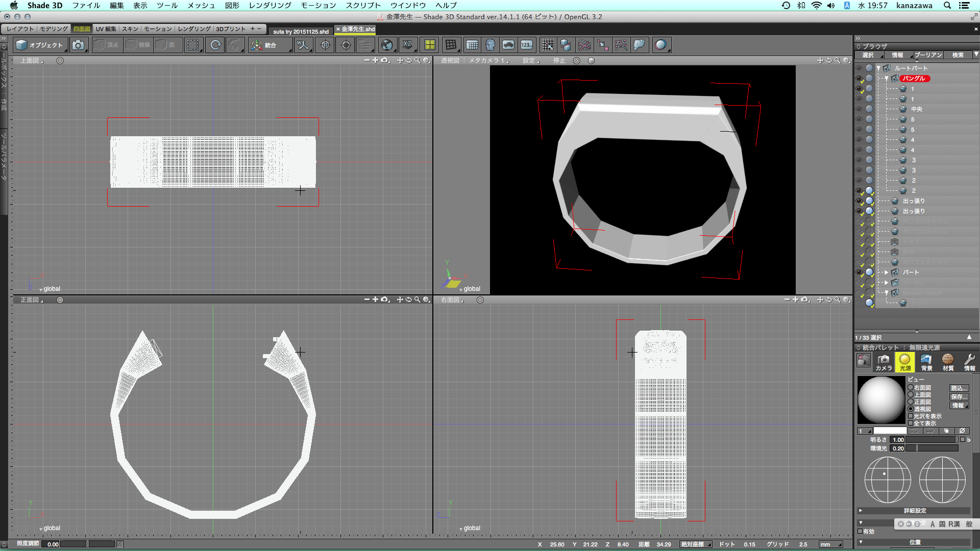Open the オブジェクト mode dropdown
The width and height of the screenshot is (980, 551).
pyautogui.click(x=41, y=45)
